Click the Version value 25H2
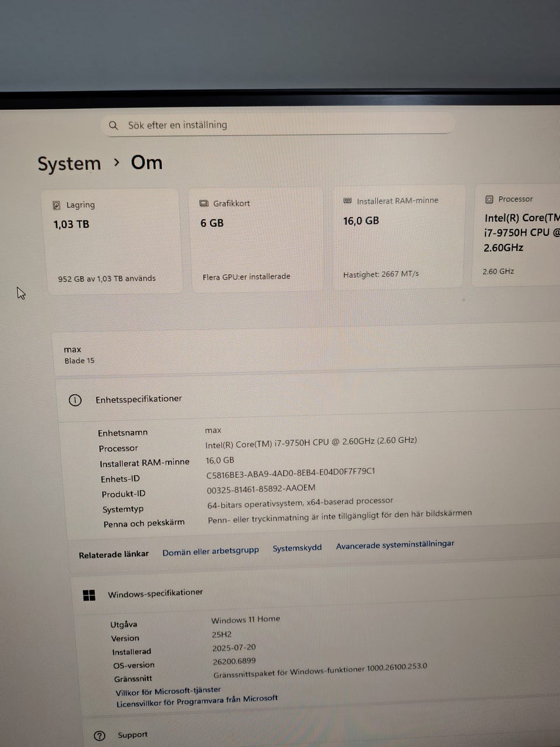560x747 pixels. point(222,634)
